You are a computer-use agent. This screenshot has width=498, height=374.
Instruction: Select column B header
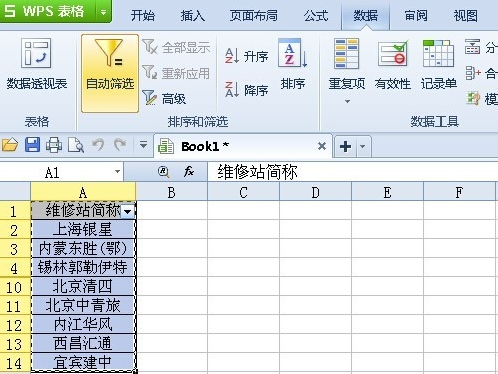(x=171, y=192)
